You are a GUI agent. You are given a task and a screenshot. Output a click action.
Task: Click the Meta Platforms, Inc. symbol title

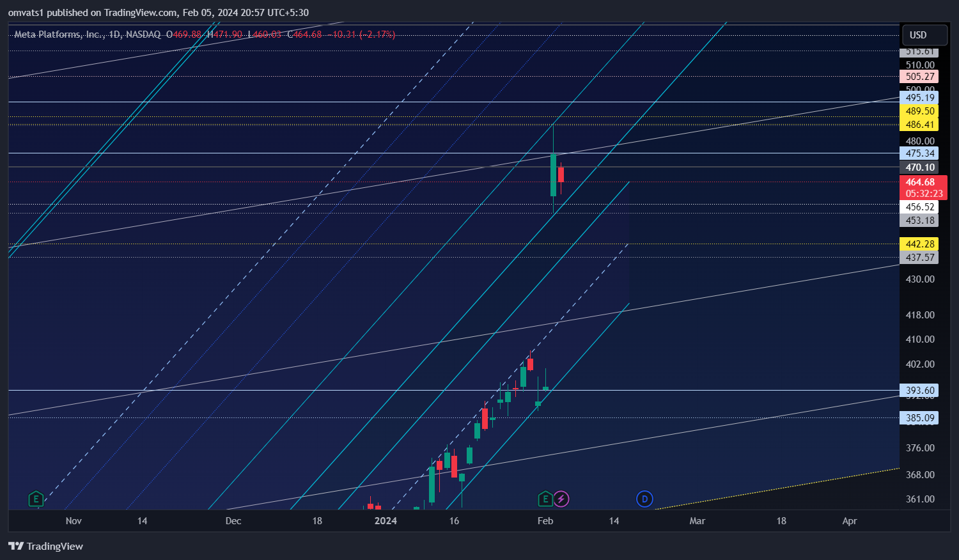tap(59, 35)
